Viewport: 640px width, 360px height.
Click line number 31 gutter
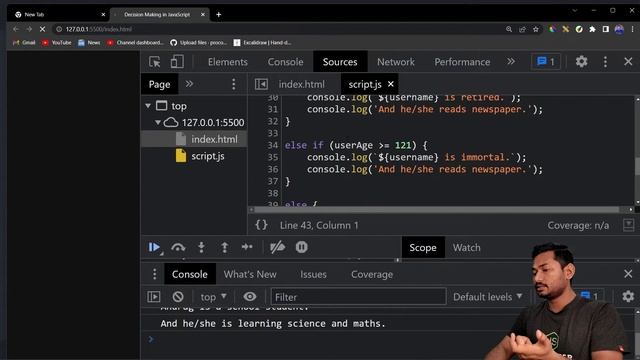[273, 109]
